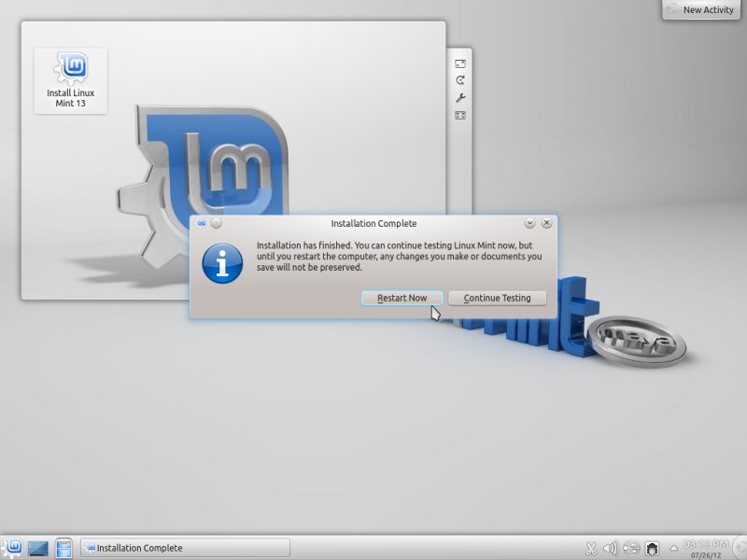Screen dimensions: 747x560
Task: Expand hidden system tray icons arrow
Action: 673,549
